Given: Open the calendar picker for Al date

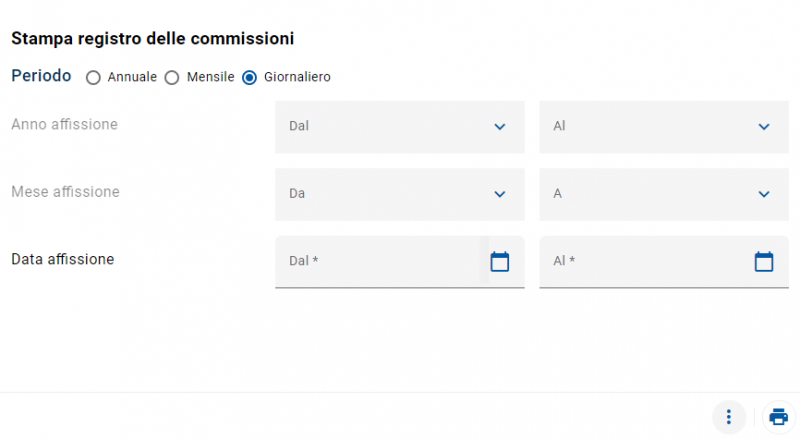Looking at the screenshot, I should click(x=764, y=262).
